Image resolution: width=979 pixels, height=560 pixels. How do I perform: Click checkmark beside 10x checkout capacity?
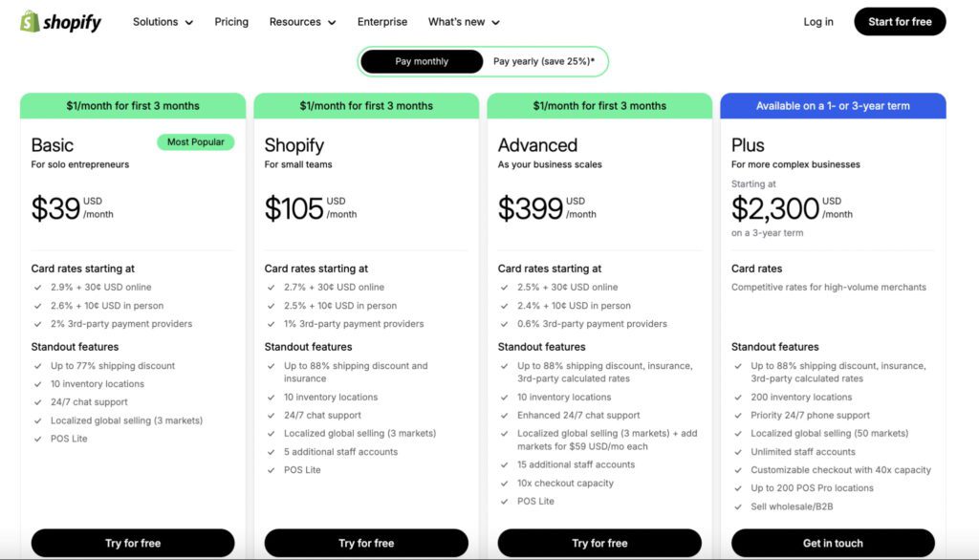[x=504, y=484]
